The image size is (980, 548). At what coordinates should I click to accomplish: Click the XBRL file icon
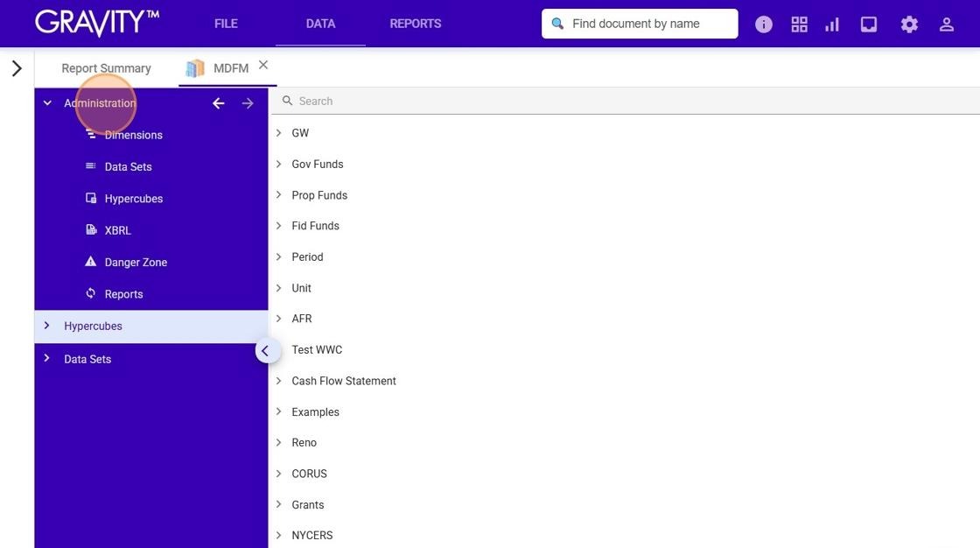tap(91, 229)
